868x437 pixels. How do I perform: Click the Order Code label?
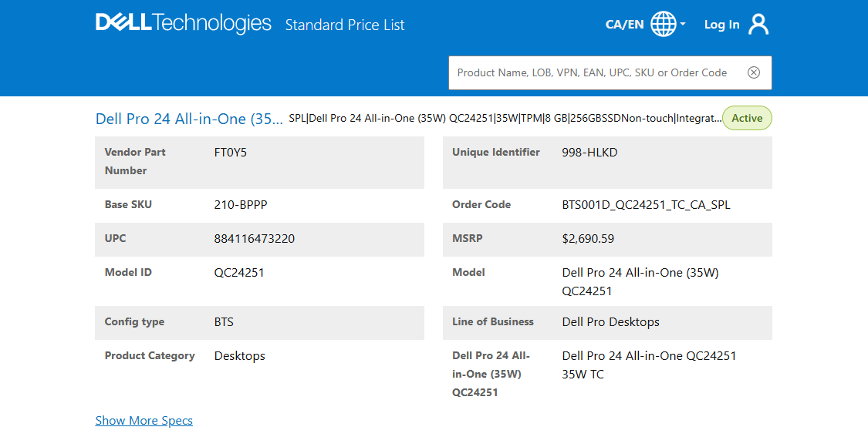(x=481, y=205)
